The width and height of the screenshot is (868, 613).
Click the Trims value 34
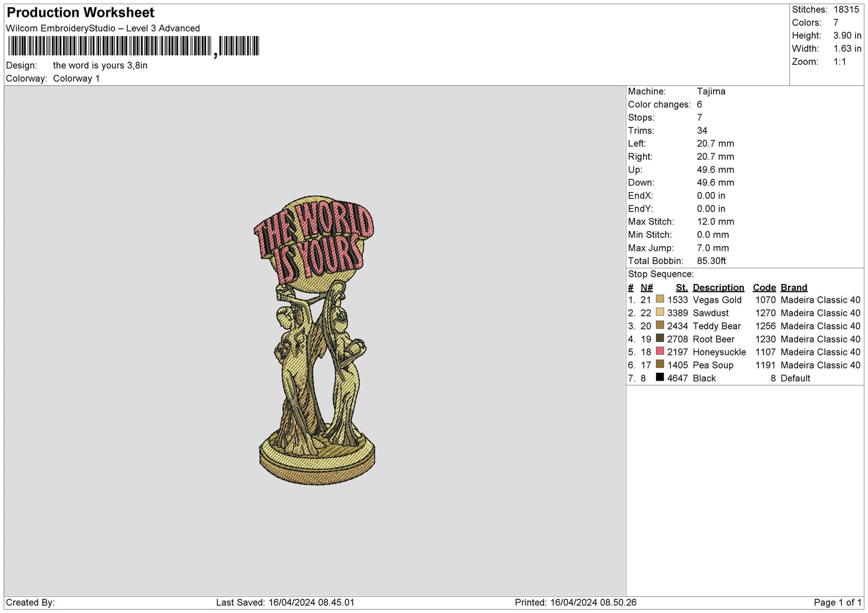coord(702,131)
